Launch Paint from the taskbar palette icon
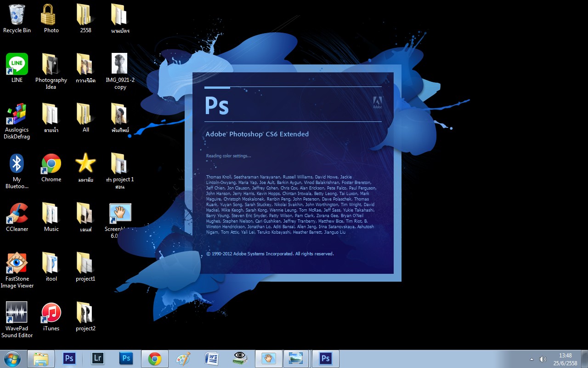 (183, 359)
